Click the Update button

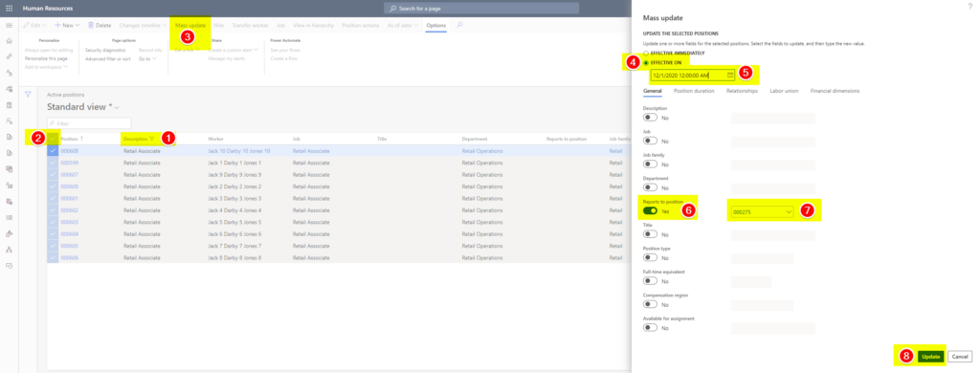(x=930, y=356)
